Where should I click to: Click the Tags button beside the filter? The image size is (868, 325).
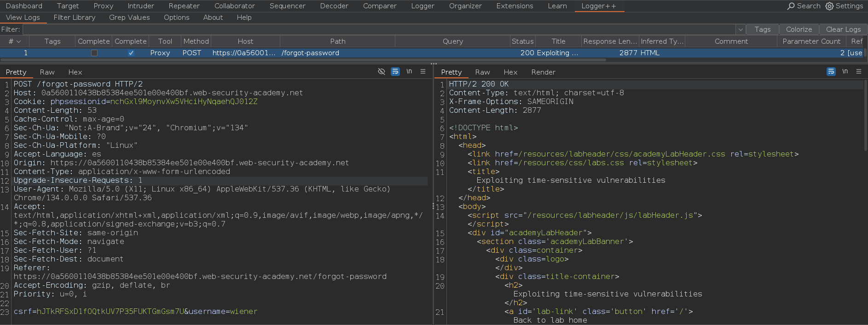click(x=762, y=29)
